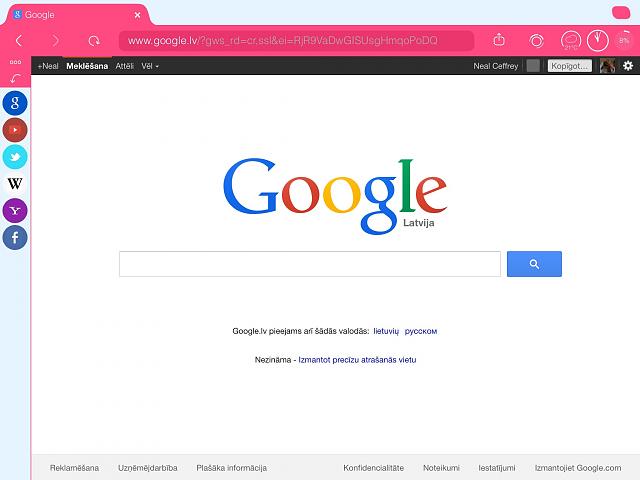Open Google shortcut in sidebar

(15, 103)
